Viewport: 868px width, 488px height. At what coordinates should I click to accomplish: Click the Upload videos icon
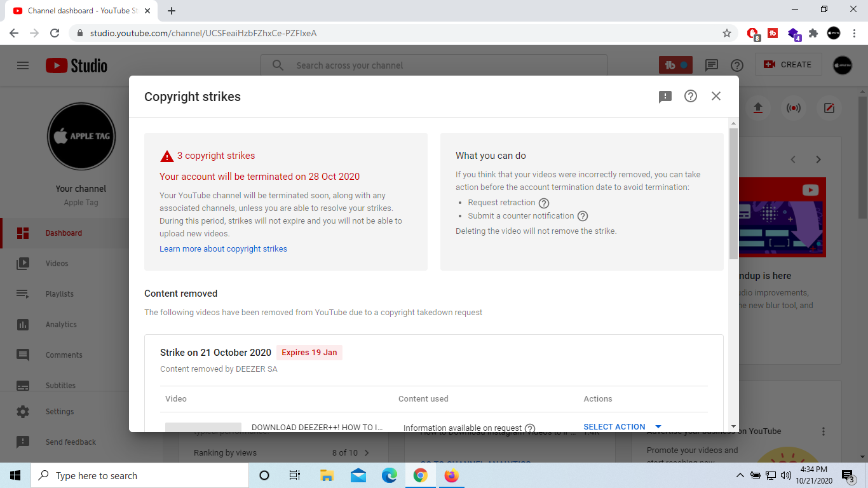click(x=757, y=108)
